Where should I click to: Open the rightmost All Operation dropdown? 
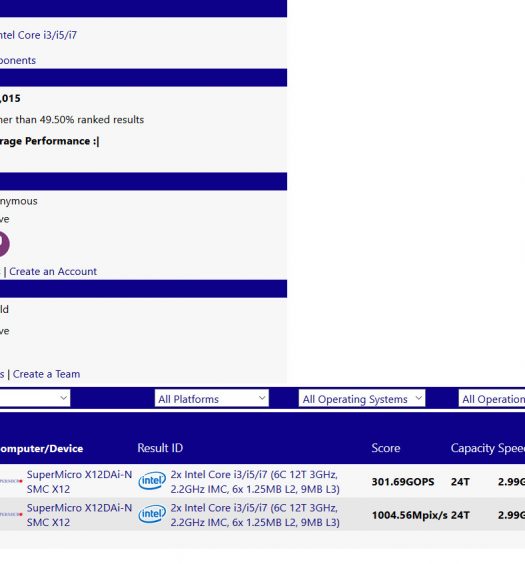point(492,399)
